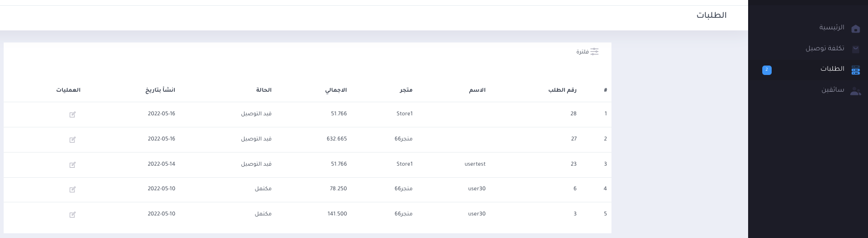The height and width of the screenshot is (238, 868).
Task: Sort by رقم الطلب column header
Action: pyautogui.click(x=562, y=90)
